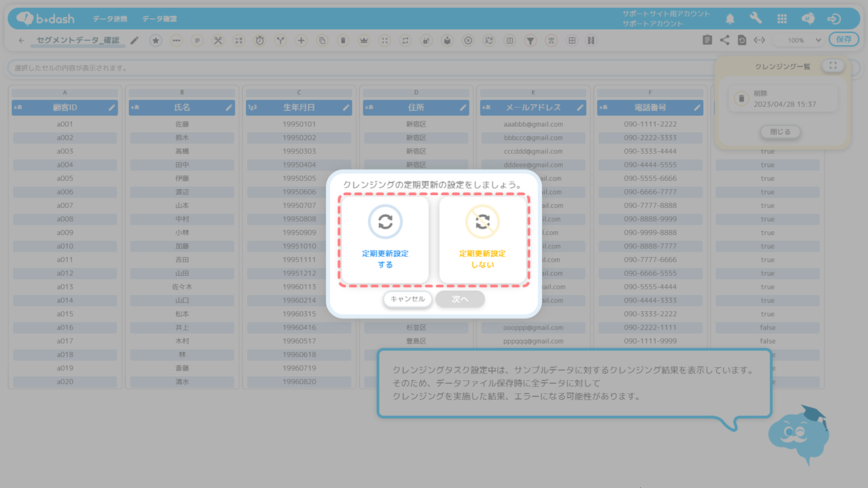868x488 pixels.
Task: Click the text lines list toolbar icon
Action: [197, 41]
